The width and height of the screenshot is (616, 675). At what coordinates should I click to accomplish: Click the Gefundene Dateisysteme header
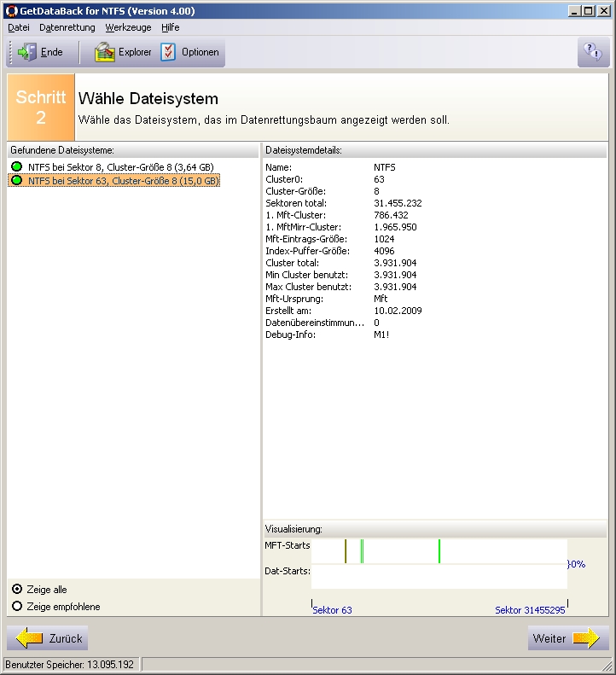coord(133,150)
